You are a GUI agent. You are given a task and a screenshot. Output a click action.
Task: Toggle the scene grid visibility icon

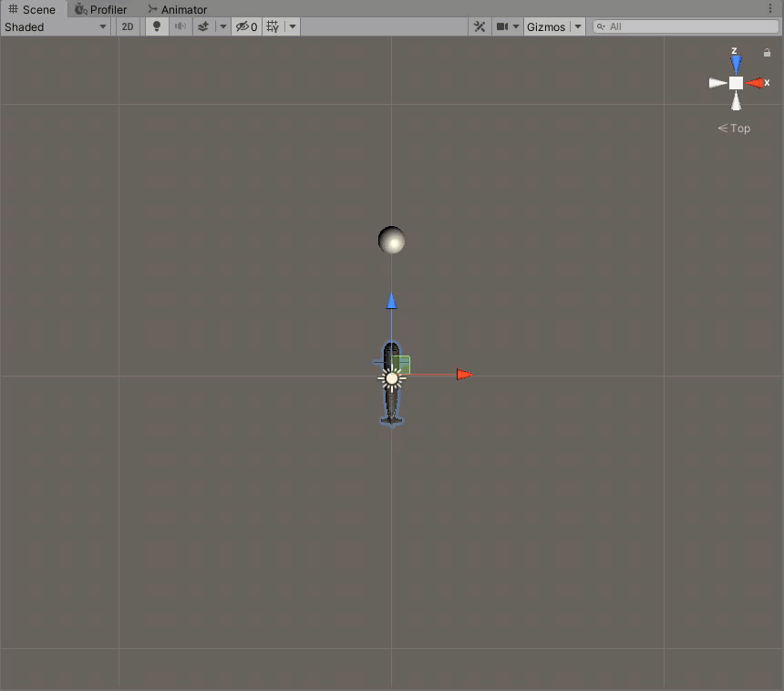pyautogui.click(x=273, y=26)
